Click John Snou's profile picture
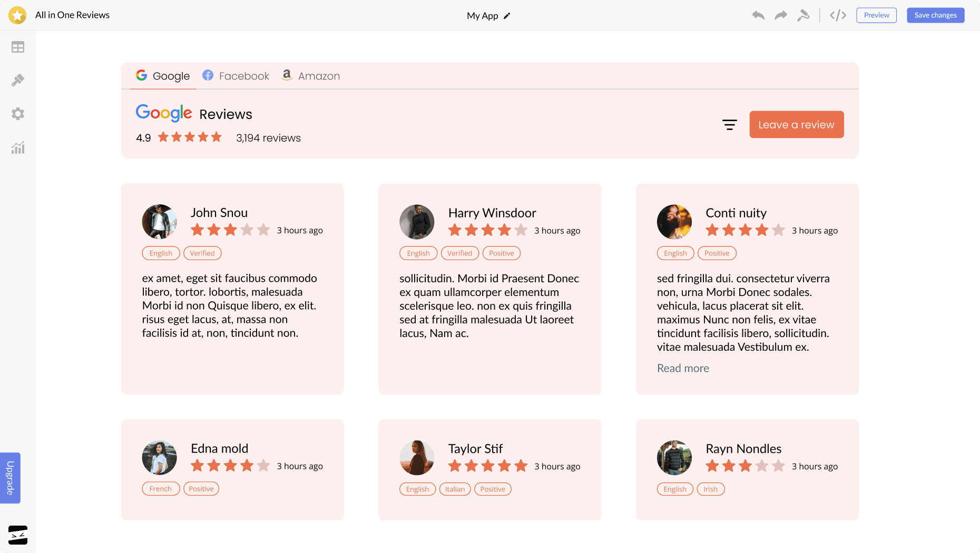980x553 pixels. (x=159, y=222)
